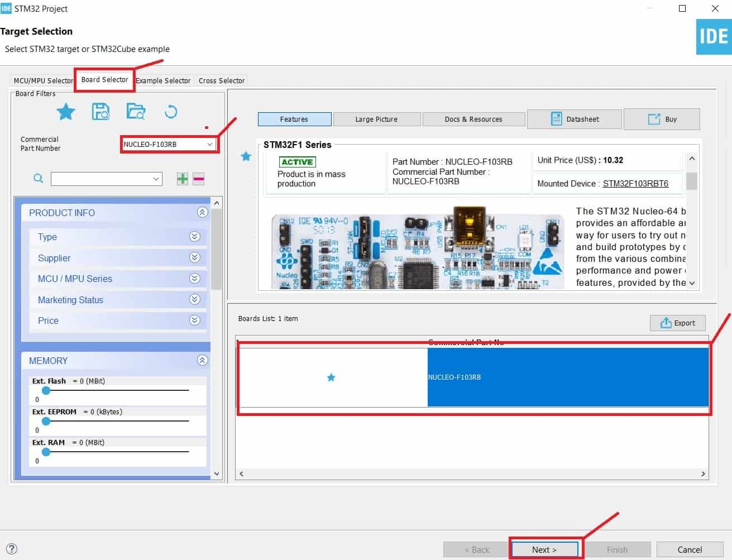Screen dimensions: 732x560
Task: Click the Next button
Action: point(544,549)
